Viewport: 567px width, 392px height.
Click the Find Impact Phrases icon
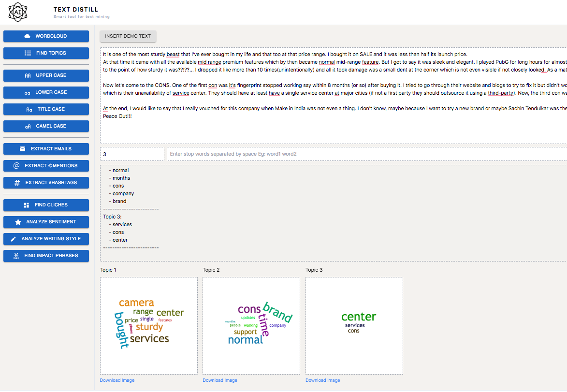click(x=16, y=256)
